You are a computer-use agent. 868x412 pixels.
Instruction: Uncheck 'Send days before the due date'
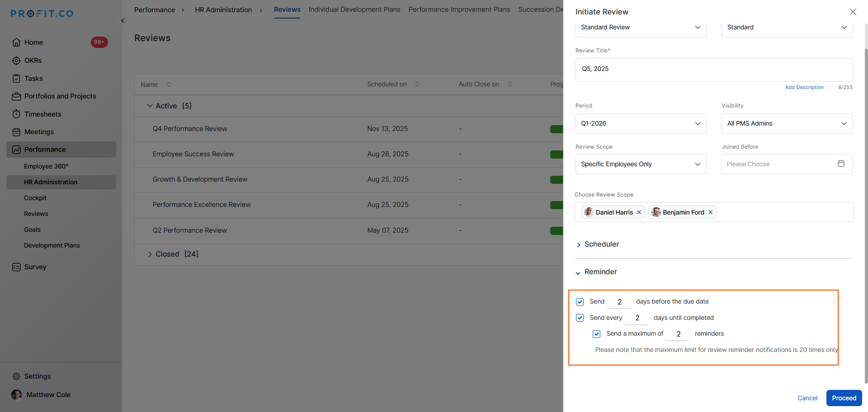pyautogui.click(x=580, y=302)
